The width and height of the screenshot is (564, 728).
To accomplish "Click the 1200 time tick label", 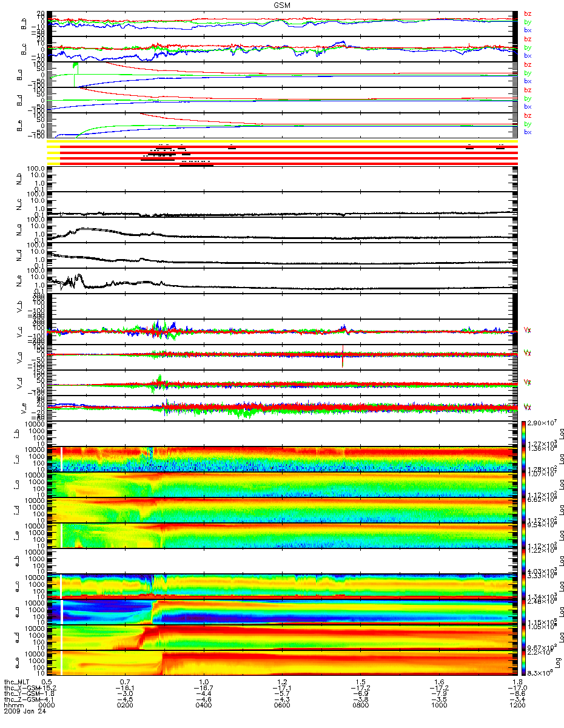I will pyautogui.click(x=518, y=704).
